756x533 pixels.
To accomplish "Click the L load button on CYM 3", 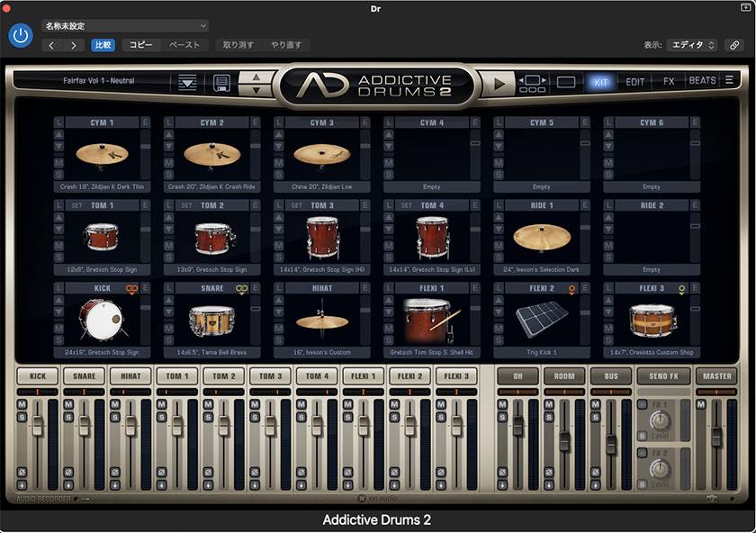I will coord(278,122).
